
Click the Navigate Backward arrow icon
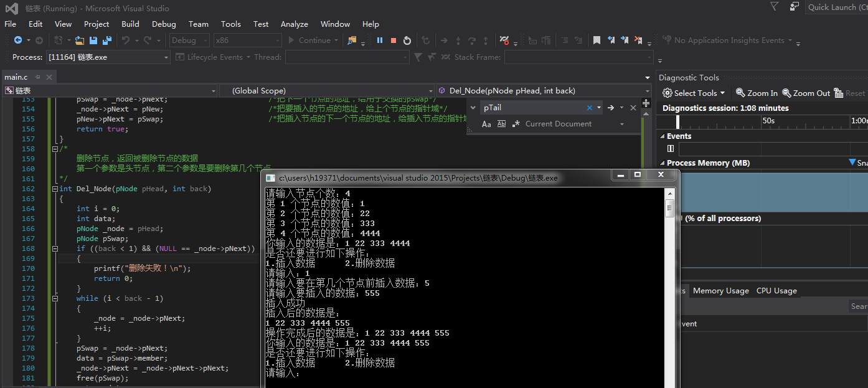click(x=18, y=40)
